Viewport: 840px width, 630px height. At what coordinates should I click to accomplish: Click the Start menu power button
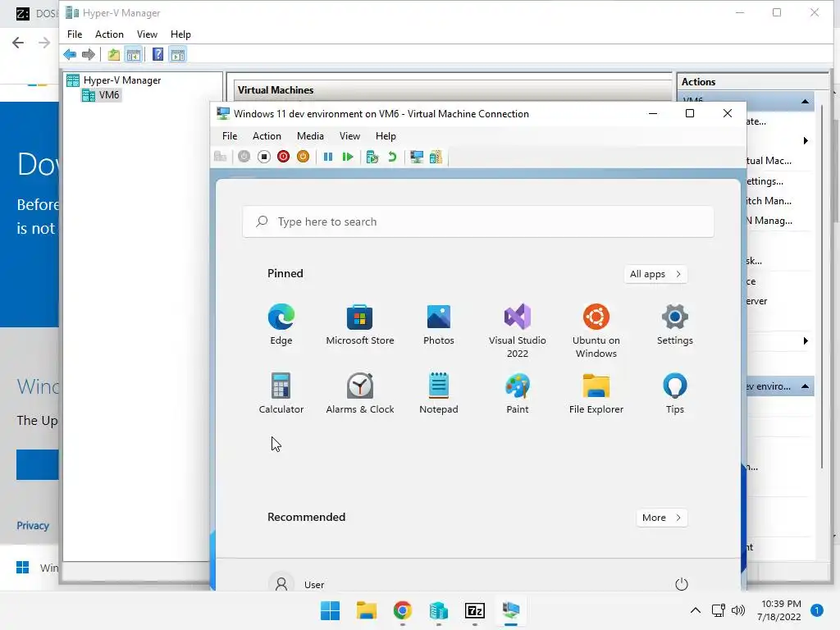coord(682,584)
